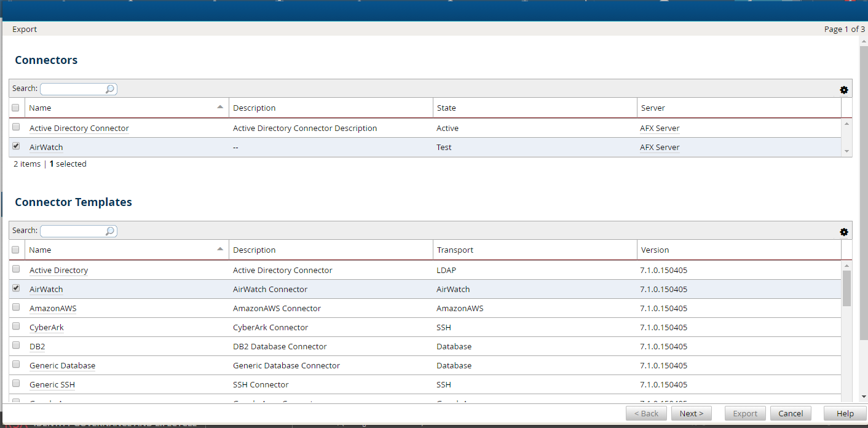
Task: Sort Connectors by Name arrow icon
Action: click(220, 107)
